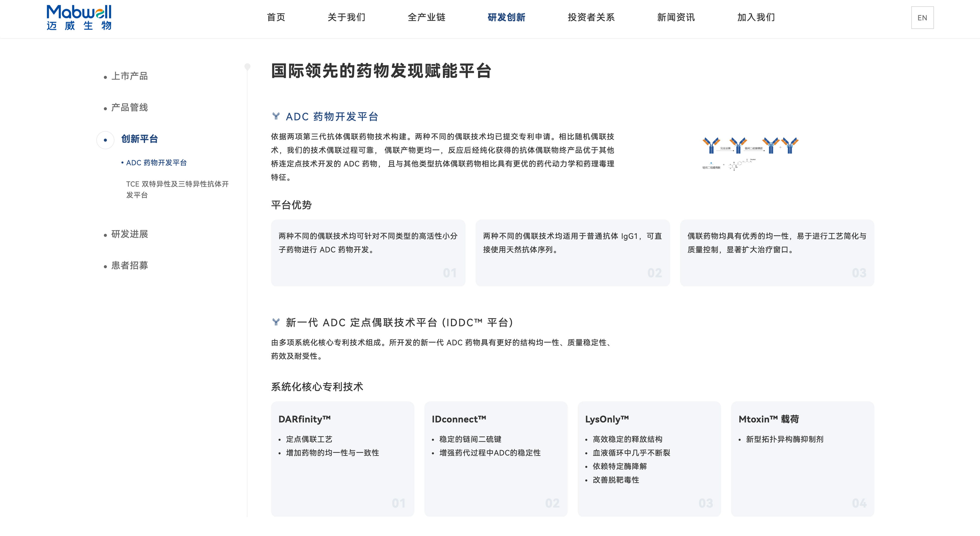Open the 关于我们 menu item

[346, 17]
